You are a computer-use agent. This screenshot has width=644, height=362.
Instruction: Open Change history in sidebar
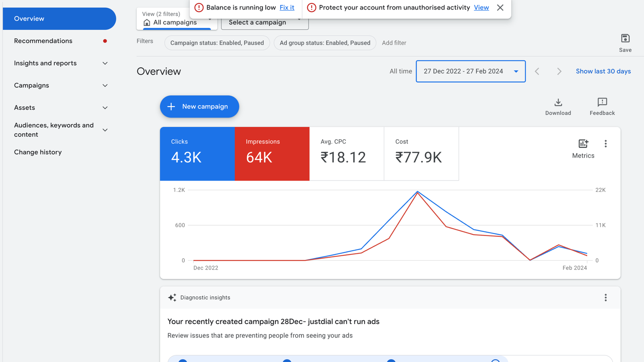tap(38, 152)
